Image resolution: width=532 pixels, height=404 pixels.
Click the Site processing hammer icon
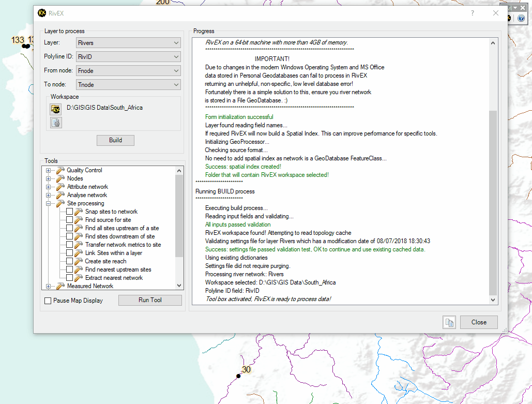pyautogui.click(x=60, y=203)
